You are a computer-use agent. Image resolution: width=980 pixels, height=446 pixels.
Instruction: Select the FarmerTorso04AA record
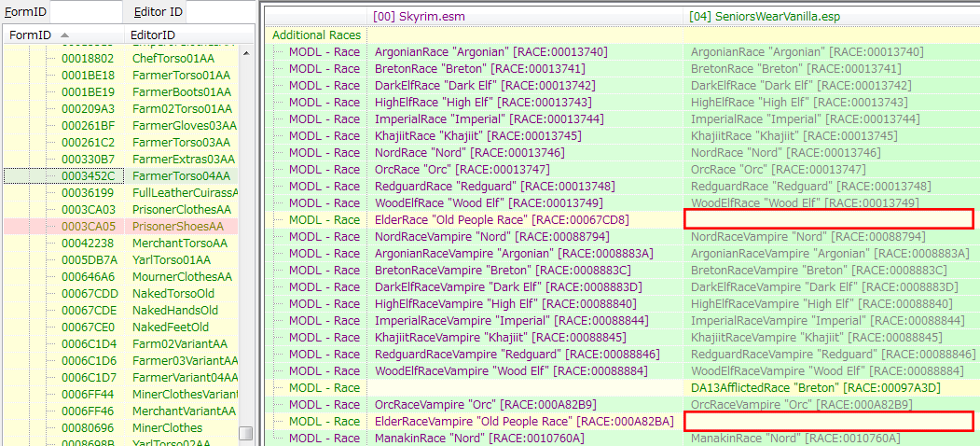(181, 176)
